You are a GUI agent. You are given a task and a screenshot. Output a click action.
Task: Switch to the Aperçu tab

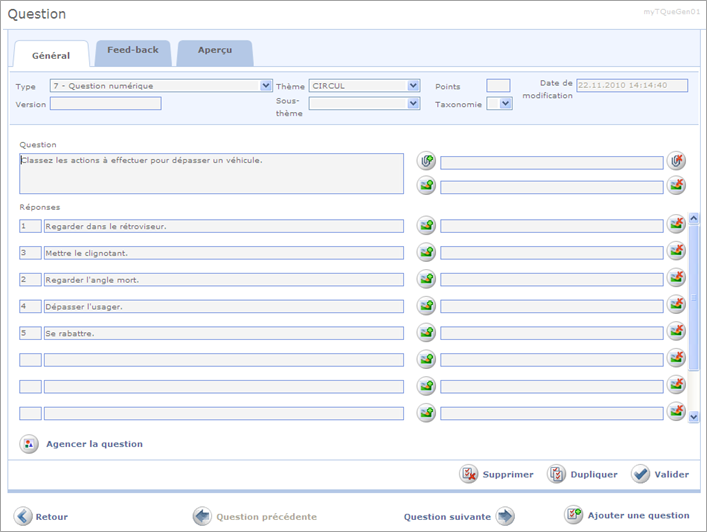(214, 51)
